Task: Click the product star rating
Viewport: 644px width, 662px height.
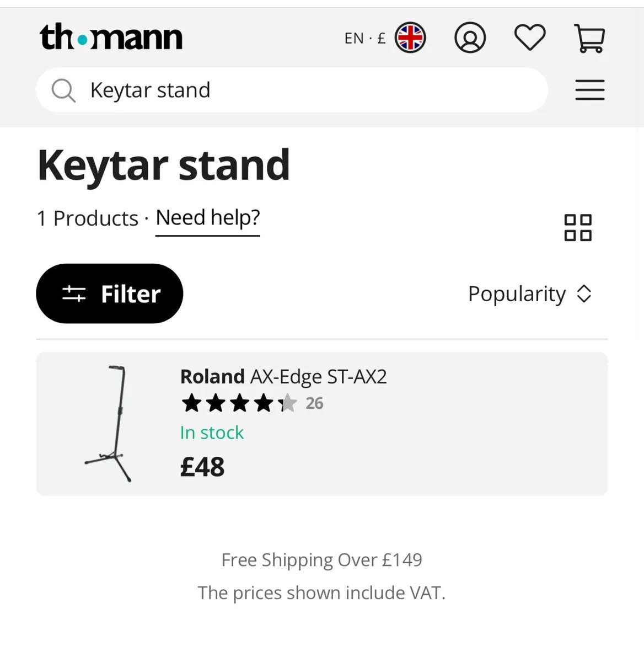Action: click(239, 403)
